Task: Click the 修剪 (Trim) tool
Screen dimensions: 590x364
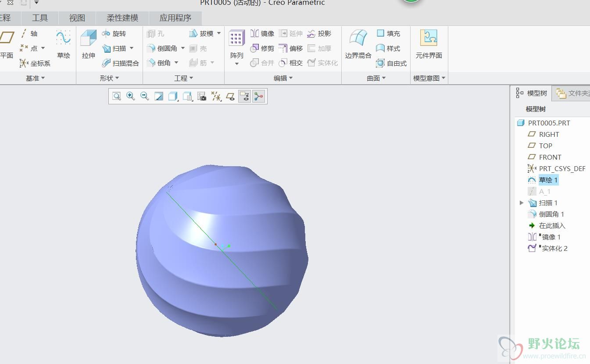Action: point(262,48)
